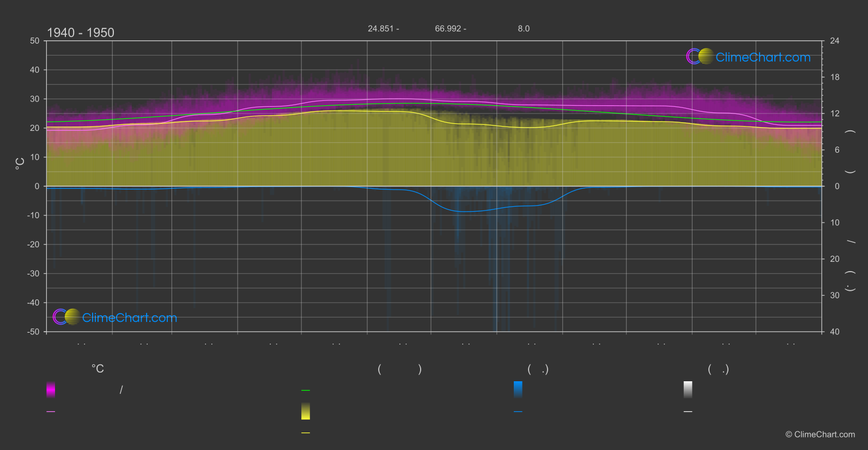This screenshot has height=450, width=868.
Task: Click the blue gradient legend swatch
Action: [x=518, y=389]
